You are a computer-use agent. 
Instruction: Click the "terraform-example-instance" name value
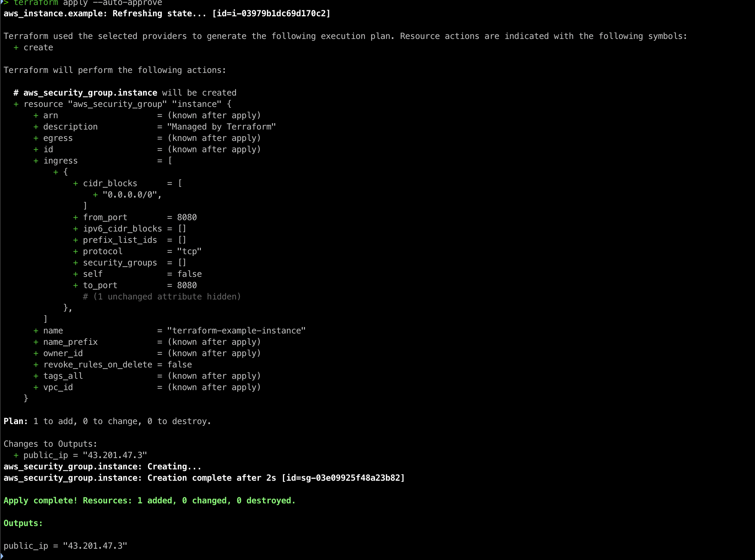236,331
